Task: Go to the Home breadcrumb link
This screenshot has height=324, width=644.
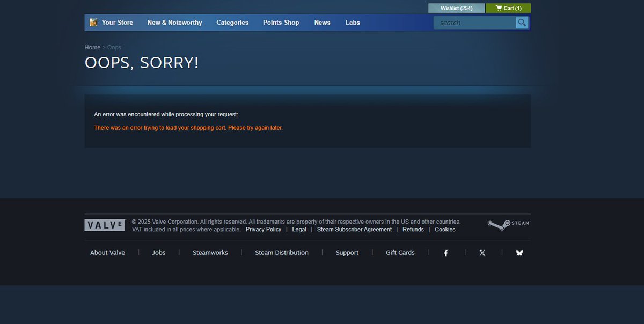Action: point(92,47)
